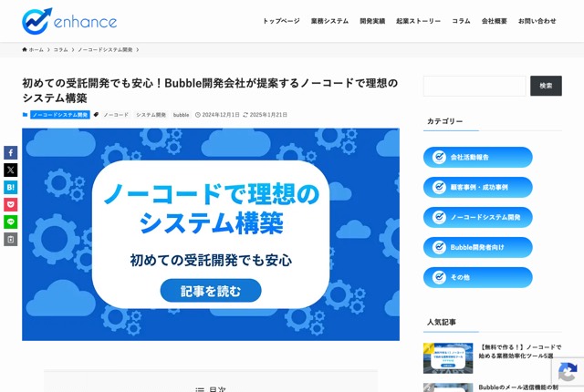Click the 人気記事 sidebar heading
The image size is (584, 392).
coord(442,322)
